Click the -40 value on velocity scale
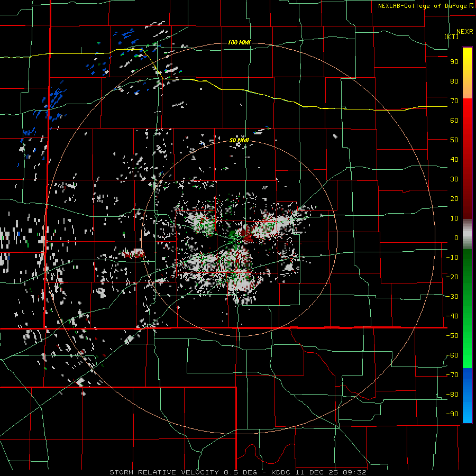 point(452,316)
